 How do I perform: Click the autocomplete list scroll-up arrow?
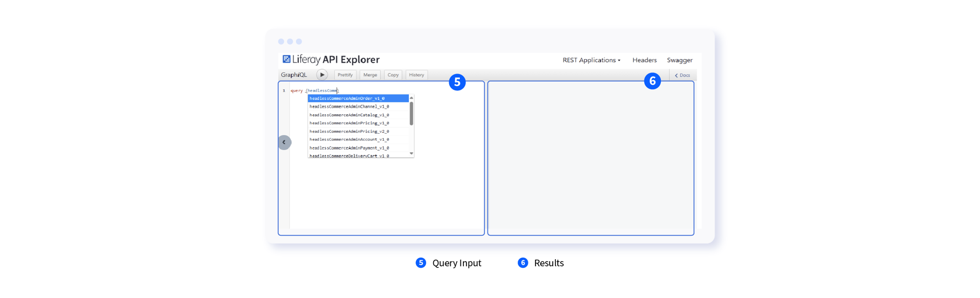tap(411, 97)
